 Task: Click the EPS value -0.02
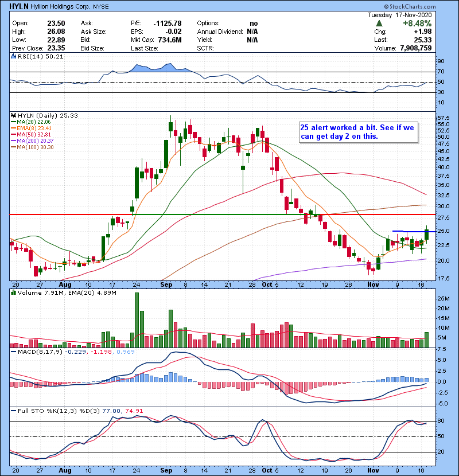[173, 32]
